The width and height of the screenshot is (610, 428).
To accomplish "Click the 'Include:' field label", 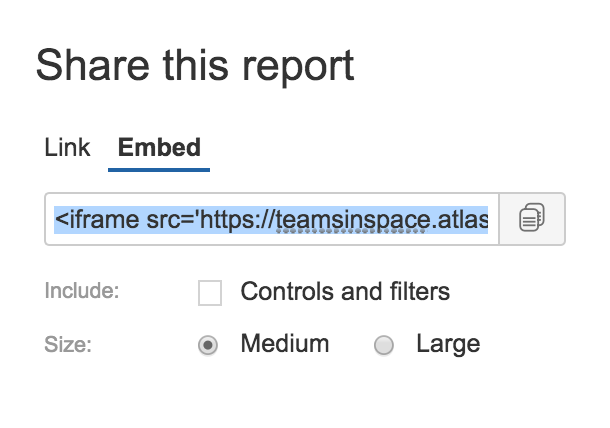I will coord(82,291).
